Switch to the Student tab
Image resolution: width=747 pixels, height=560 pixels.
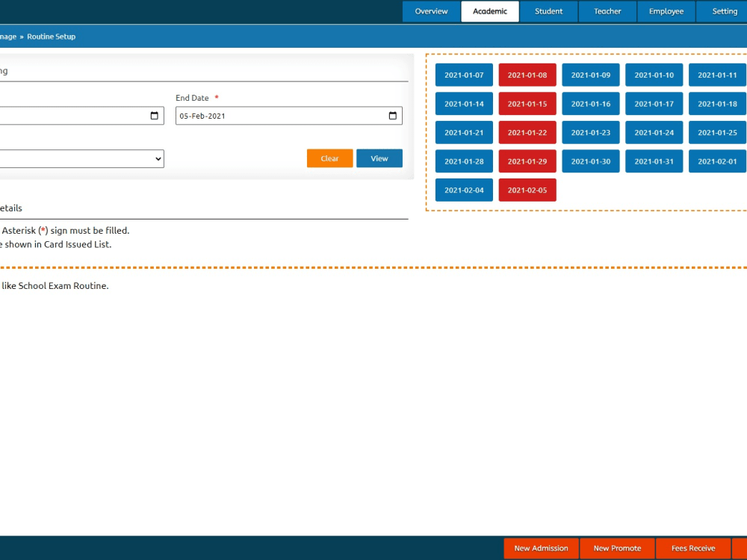click(x=549, y=11)
